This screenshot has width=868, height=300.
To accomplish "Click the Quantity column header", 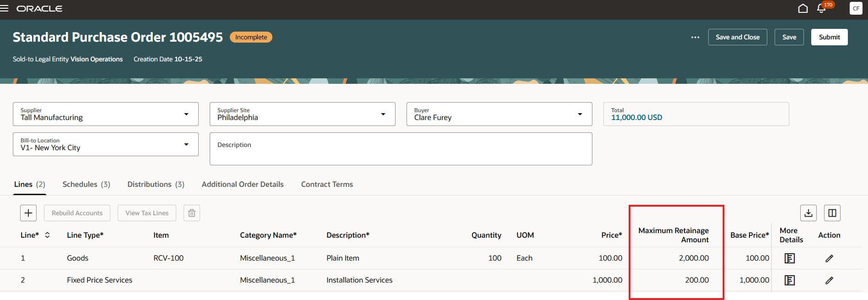I will (486, 235).
